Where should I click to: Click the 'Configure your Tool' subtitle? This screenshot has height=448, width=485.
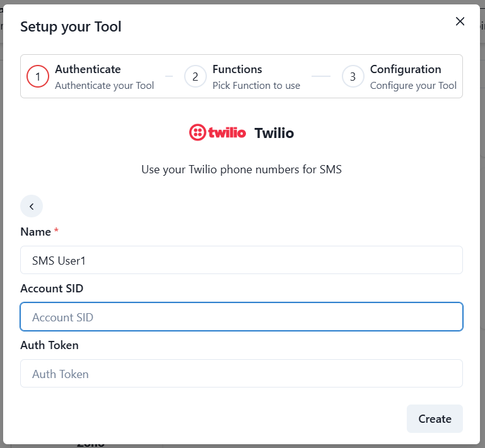coord(413,86)
